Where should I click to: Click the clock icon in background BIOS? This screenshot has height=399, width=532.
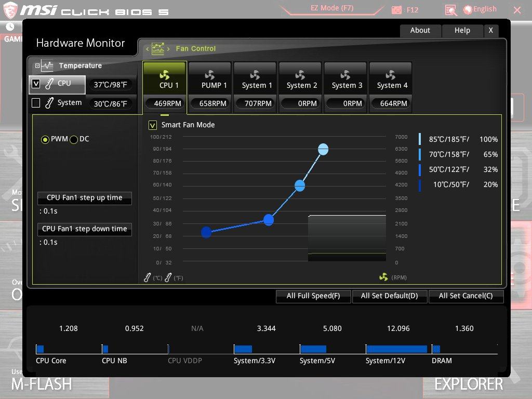(10, 26)
